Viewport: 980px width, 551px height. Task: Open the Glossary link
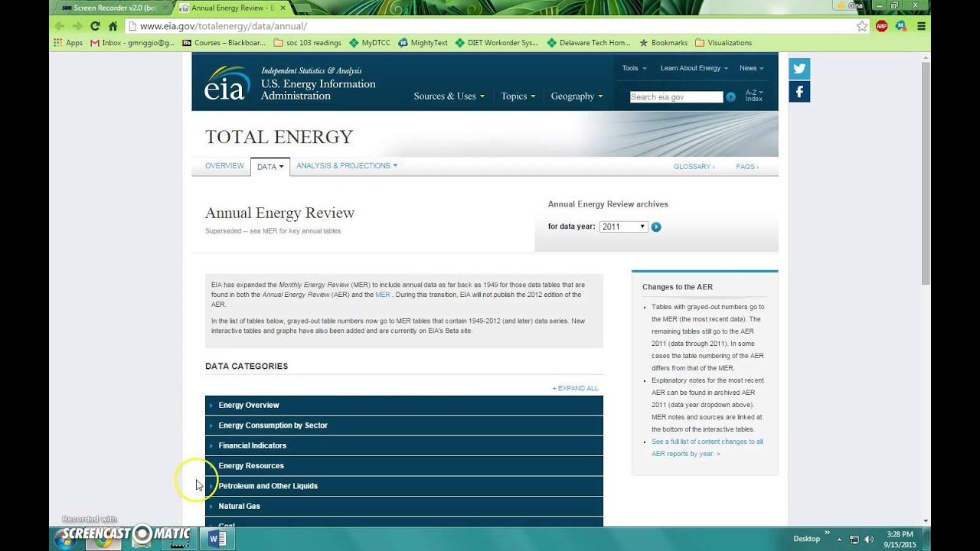pyautogui.click(x=694, y=167)
